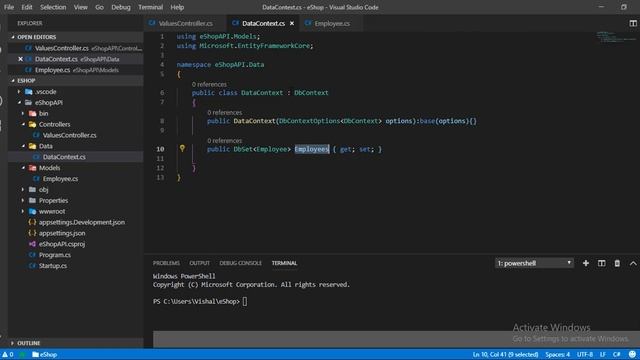Show the Output panel tab

pyautogui.click(x=200, y=263)
